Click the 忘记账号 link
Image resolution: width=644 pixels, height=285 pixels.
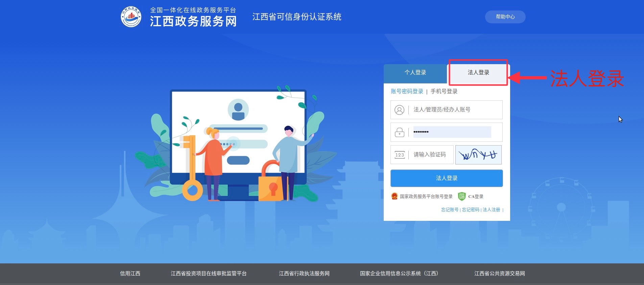point(450,210)
